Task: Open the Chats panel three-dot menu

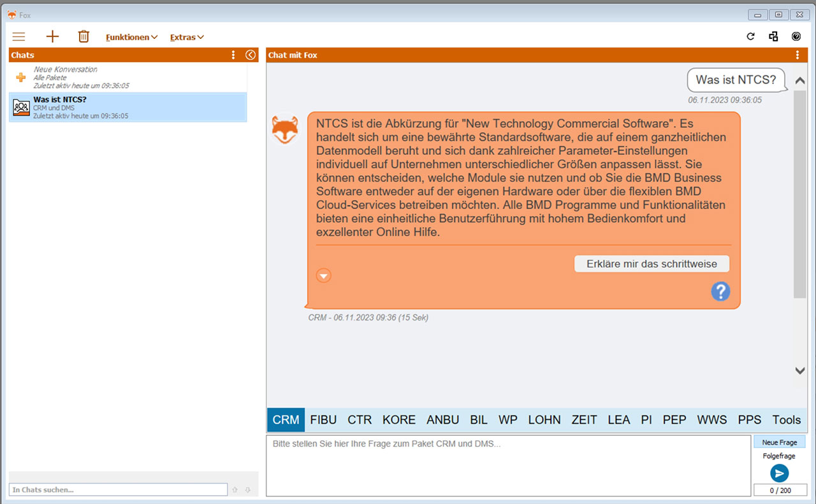Action: (x=233, y=55)
